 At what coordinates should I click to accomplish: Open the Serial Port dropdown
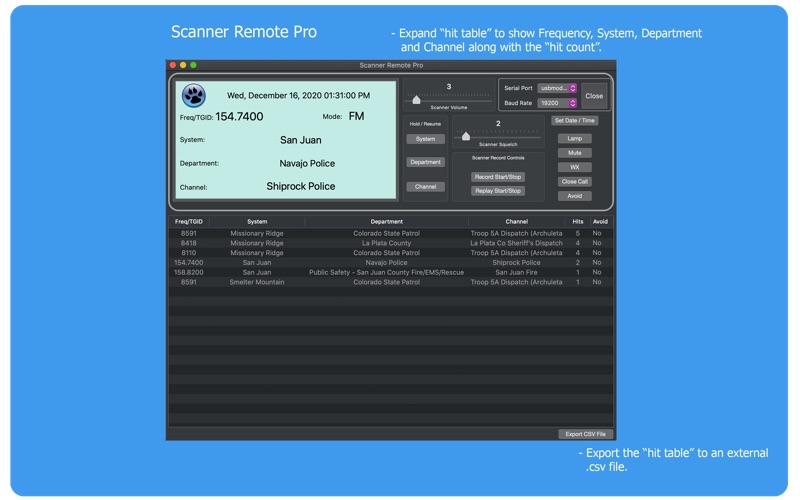point(557,88)
